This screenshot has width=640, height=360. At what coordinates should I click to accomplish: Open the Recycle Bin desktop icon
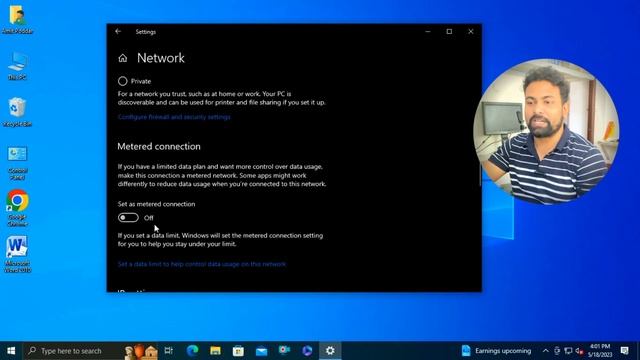tap(17, 112)
